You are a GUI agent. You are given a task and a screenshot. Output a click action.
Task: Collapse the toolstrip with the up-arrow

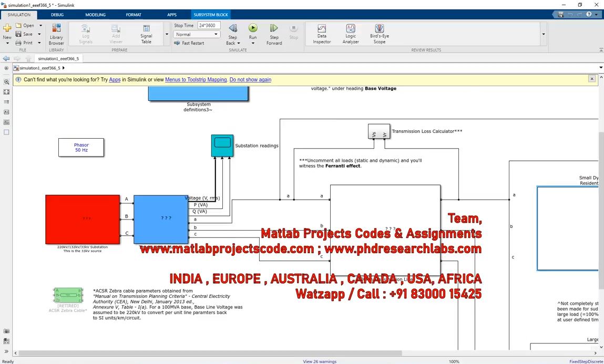coord(600,50)
